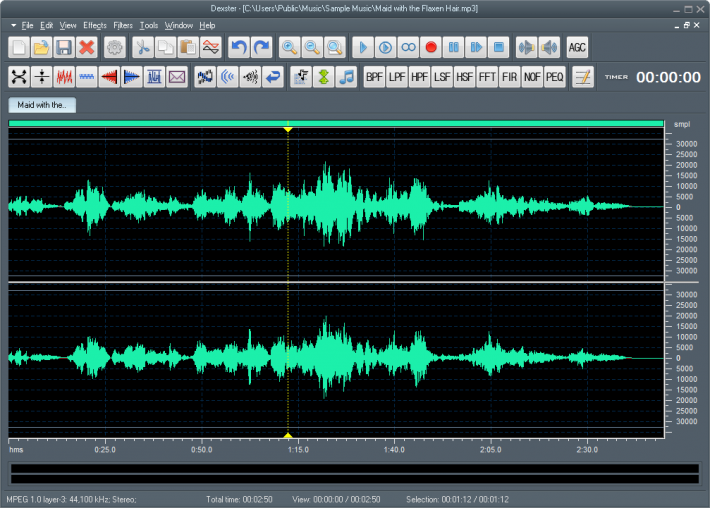Click the red X delete icon

87,48
